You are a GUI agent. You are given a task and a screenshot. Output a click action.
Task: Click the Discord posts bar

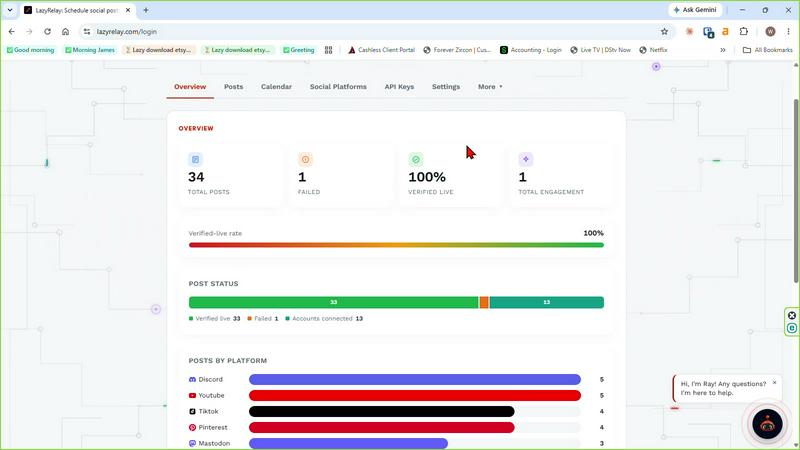pyautogui.click(x=415, y=380)
